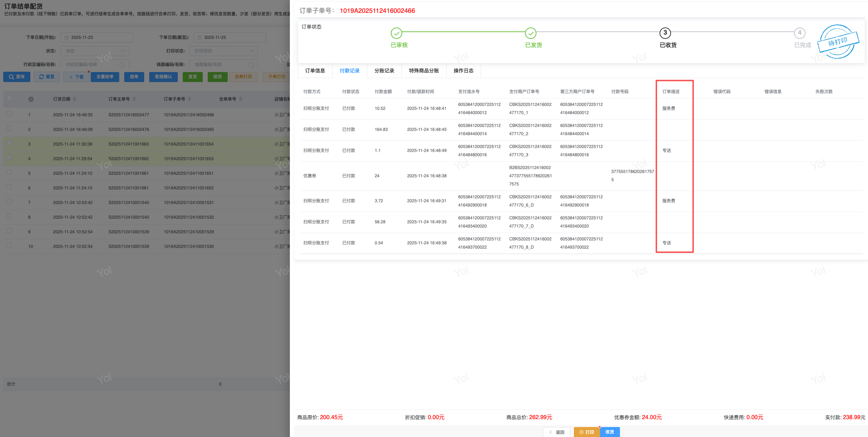868x437 pixels.
Task: Click search icon in 行政区编码/名称 field
Action: pyautogui.click(x=122, y=65)
